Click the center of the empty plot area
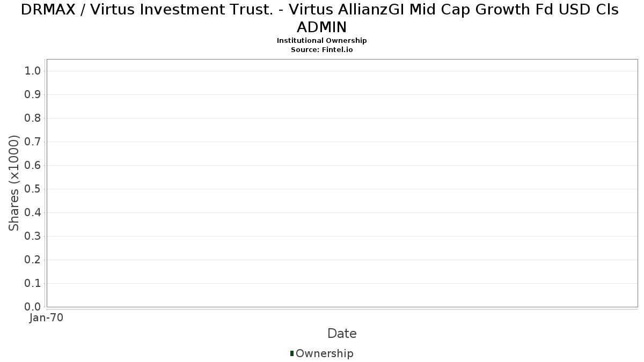The width and height of the screenshot is (644, 362). [342, 183]
